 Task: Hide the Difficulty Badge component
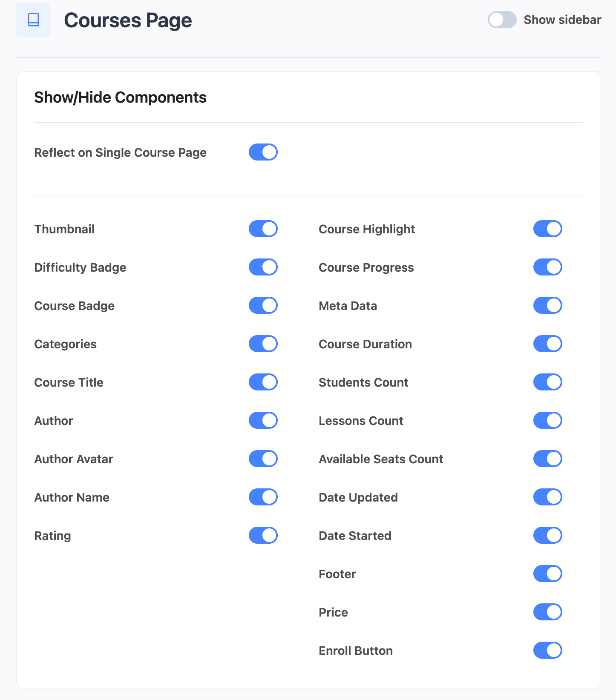click(x=263, y=267)
